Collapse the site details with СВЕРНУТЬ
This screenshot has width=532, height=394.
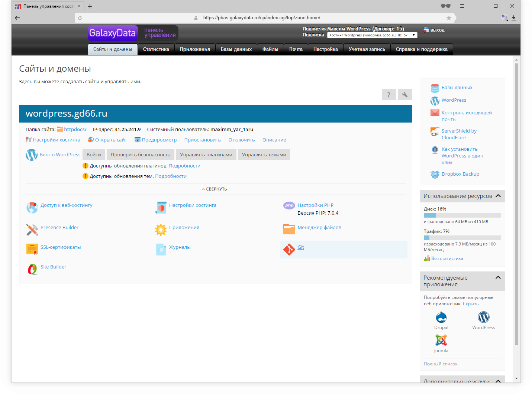click(x=215, y=189)
